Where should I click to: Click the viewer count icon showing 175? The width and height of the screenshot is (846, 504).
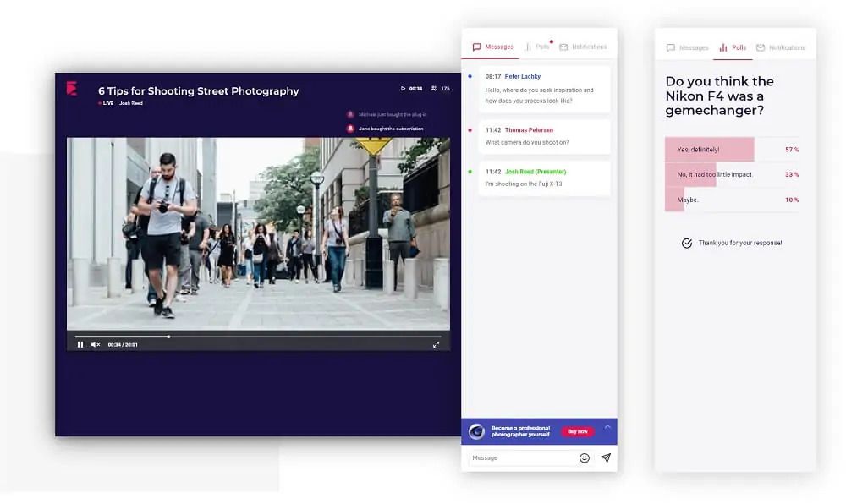(434, 87)
